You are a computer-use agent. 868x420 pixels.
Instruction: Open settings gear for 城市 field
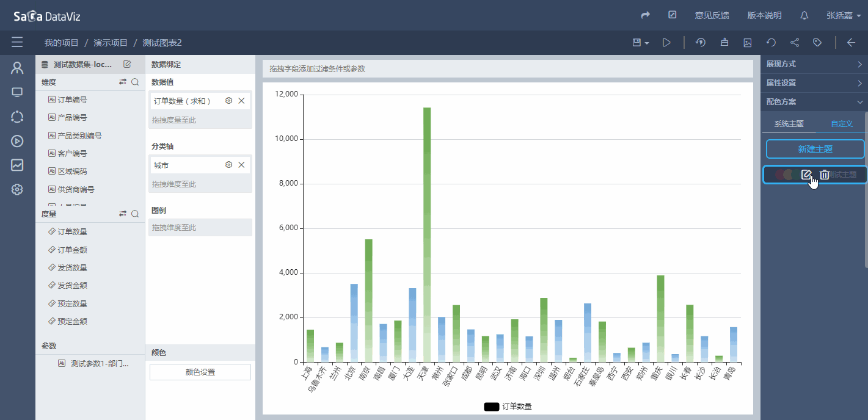[x=229, y=165]
